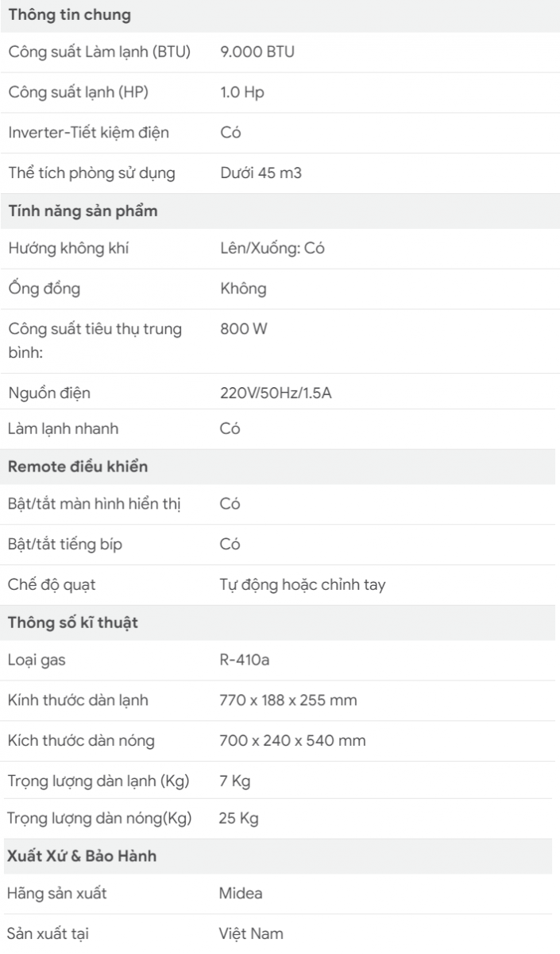
Task: Select the 'Midea' manufacturer value
Action: [241, 894]
